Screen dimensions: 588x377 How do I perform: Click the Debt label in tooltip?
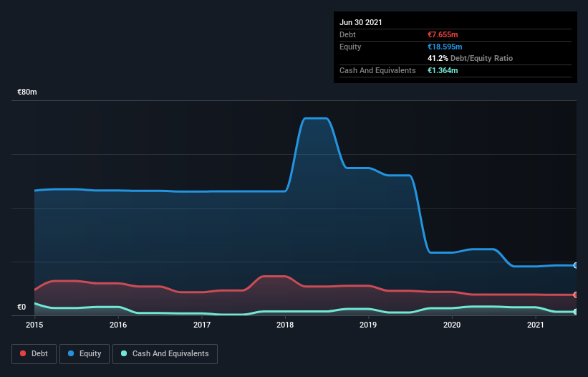pos(347,34)
